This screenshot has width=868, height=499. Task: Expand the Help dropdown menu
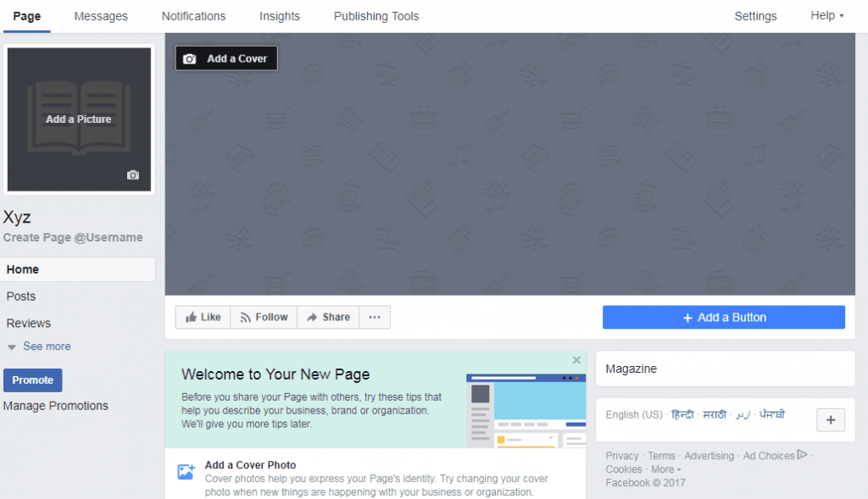point(827,15)
